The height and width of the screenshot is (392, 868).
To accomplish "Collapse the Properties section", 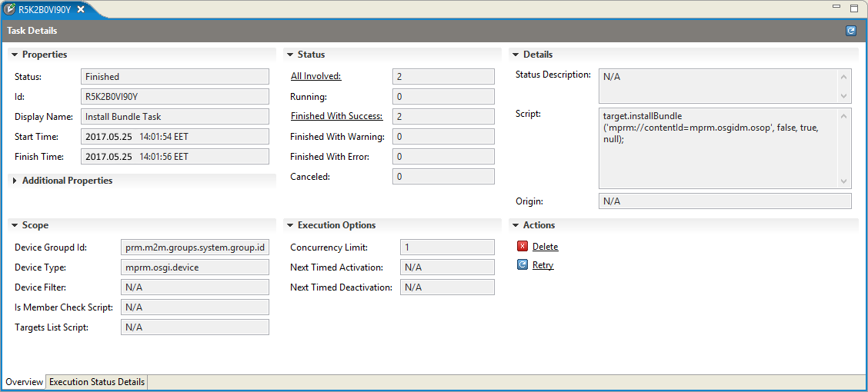I will point(15,55).
